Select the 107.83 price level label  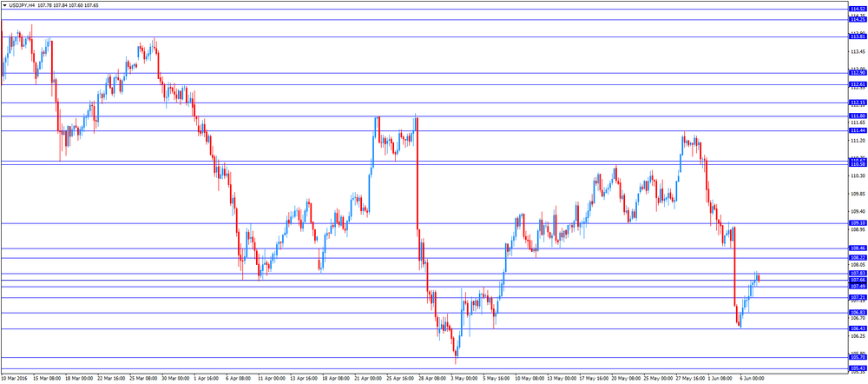click(858, 273)
